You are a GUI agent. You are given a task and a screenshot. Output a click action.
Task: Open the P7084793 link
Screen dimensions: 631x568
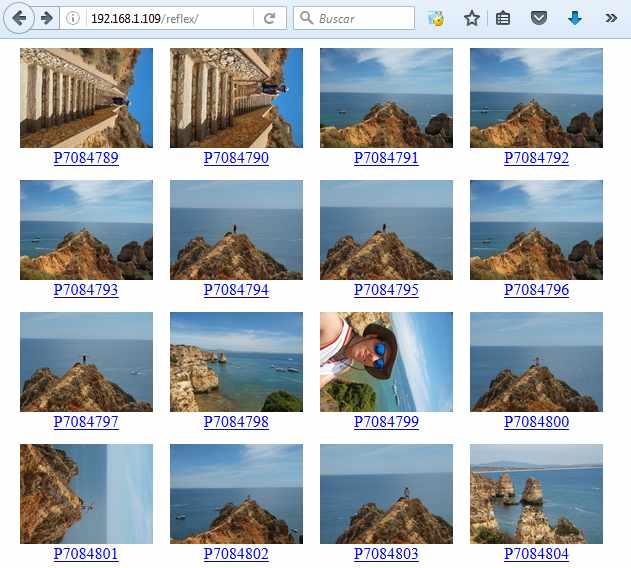click(86, 290)
